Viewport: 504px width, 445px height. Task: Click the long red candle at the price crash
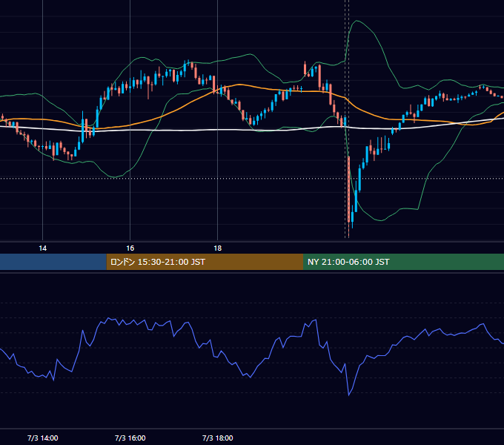(349, 190)
